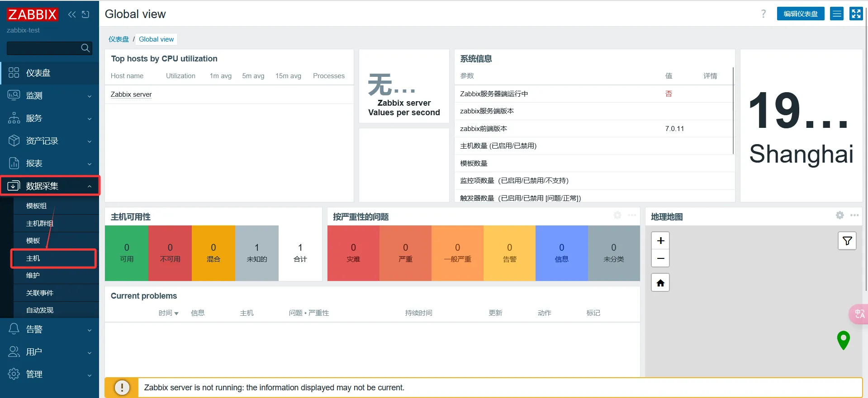Viewport: 868px width, 398px height.
Task: Open the 仪表盘 dashboard menu item
Action: (50, 73)
